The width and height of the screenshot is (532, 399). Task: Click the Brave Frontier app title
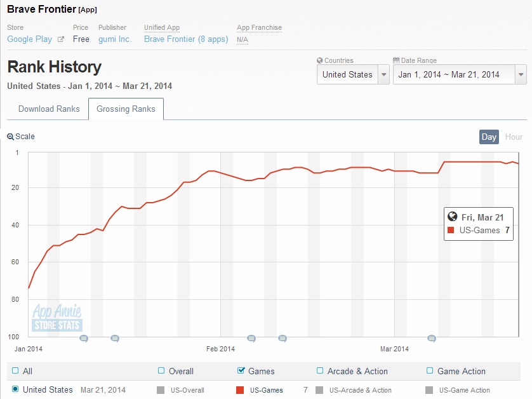tap(41, 9)
